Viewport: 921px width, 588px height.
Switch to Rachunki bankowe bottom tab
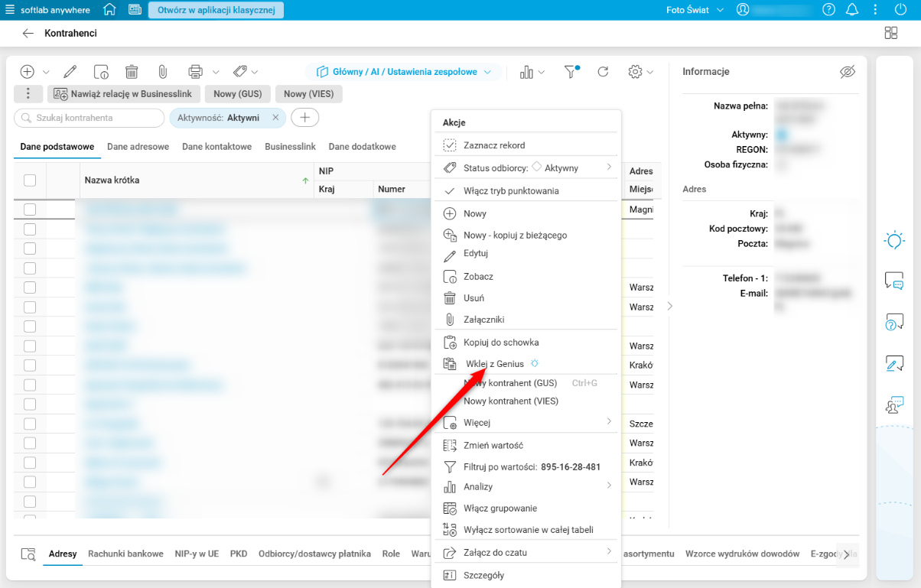point(125,554)
